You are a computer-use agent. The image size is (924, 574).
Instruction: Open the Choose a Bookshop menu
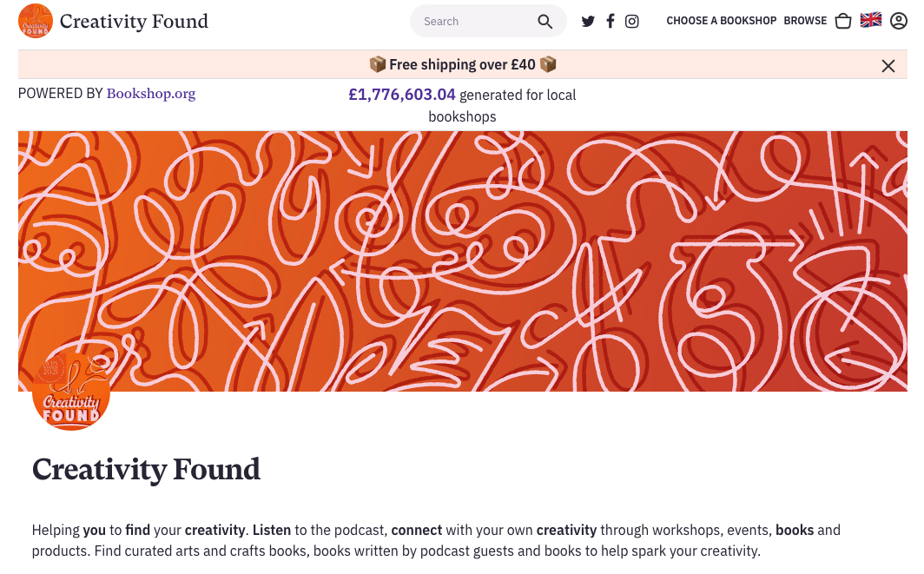pos(721,21)
